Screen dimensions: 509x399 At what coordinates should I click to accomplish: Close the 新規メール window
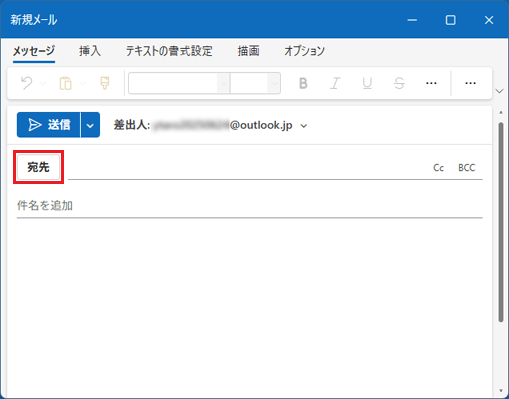[x=489, y=20]
